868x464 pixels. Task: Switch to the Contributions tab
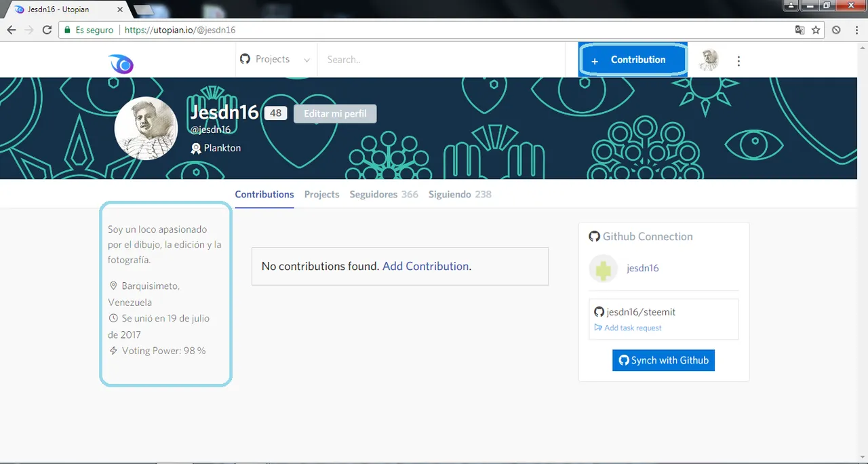[264, 194]
